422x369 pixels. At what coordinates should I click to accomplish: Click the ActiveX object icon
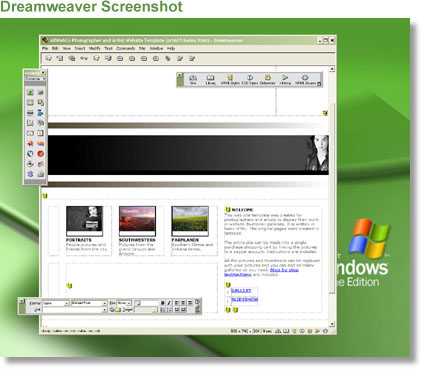click(40, 164)
